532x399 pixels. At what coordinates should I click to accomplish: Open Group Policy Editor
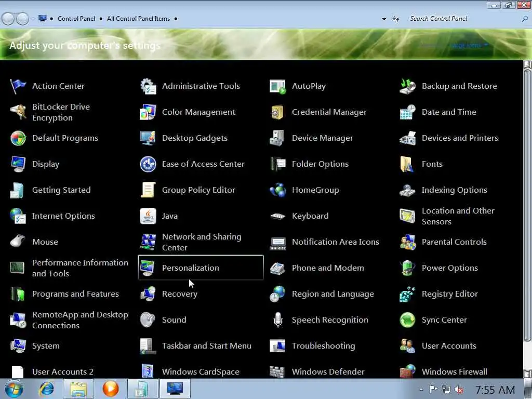[x=188, y=190]
